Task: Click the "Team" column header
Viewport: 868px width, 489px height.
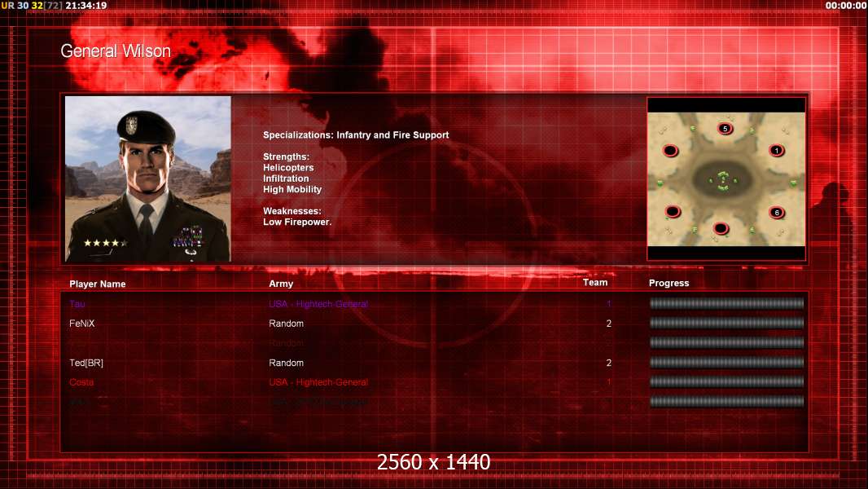Action: (595, 283)
